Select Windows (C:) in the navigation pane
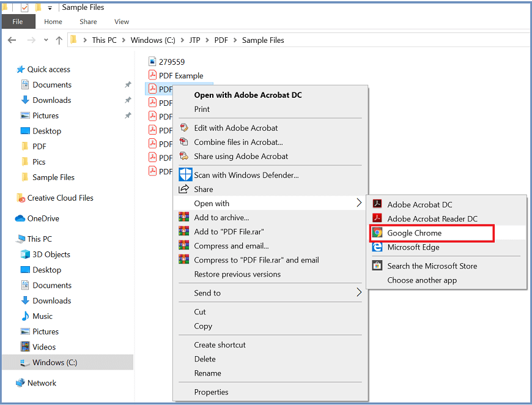Screen dimensions: 532x405 coord(68,362)
